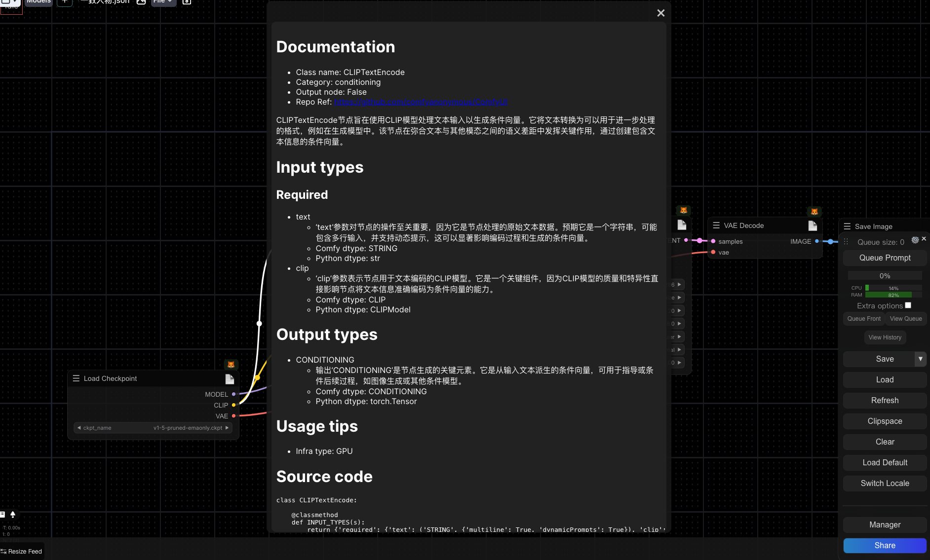Viewport: 930px width, 560px height.
Task: Click the vae input connector on VAE Decode
Action: pos(713,252)
